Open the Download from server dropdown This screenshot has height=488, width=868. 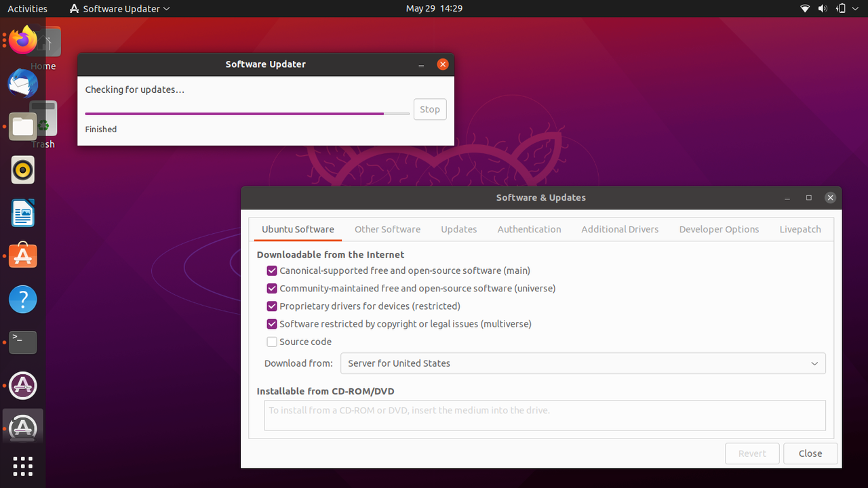coord(583,363)
